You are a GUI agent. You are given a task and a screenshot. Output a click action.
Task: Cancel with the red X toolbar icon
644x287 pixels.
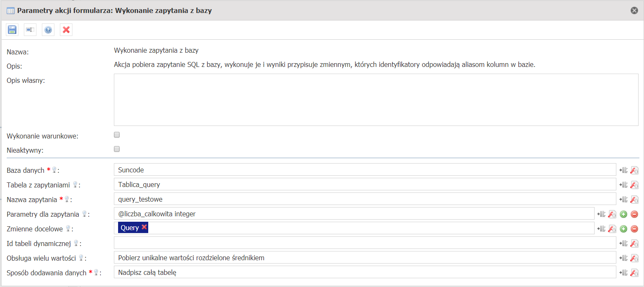pyautogui.click(x=66, y=30)
